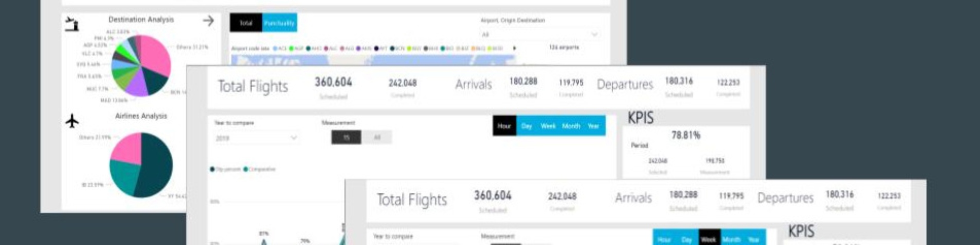980x245 pixels.
Task: Click the 78.81% KPI value
Action: pyautogui.click(x=685, y=135)
